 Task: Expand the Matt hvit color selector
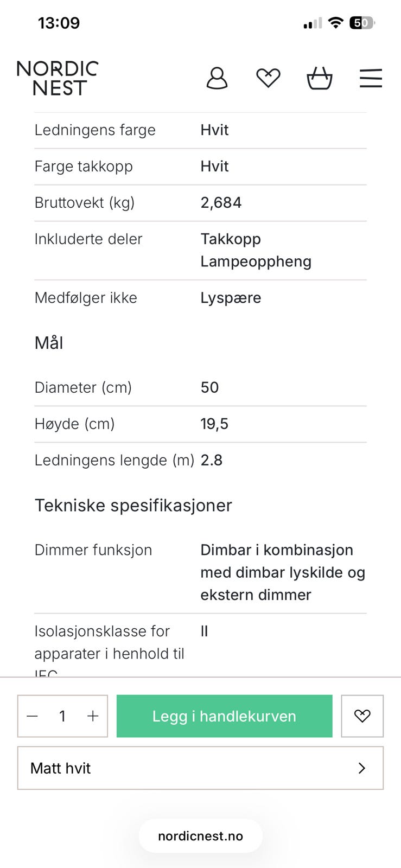pos(200,768)
